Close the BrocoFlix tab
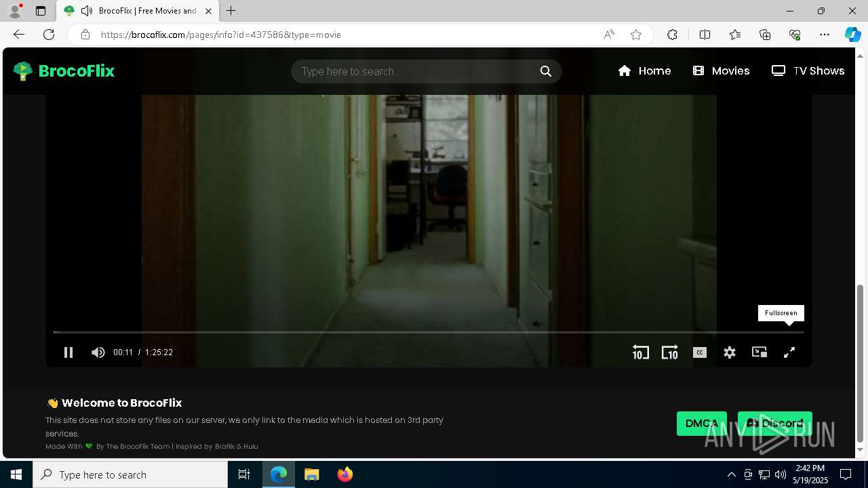868x488 pixels. (x=208, y=11)
